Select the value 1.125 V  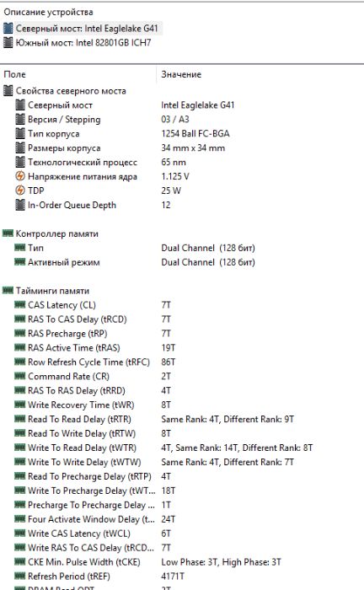click(x=175, y=176)
